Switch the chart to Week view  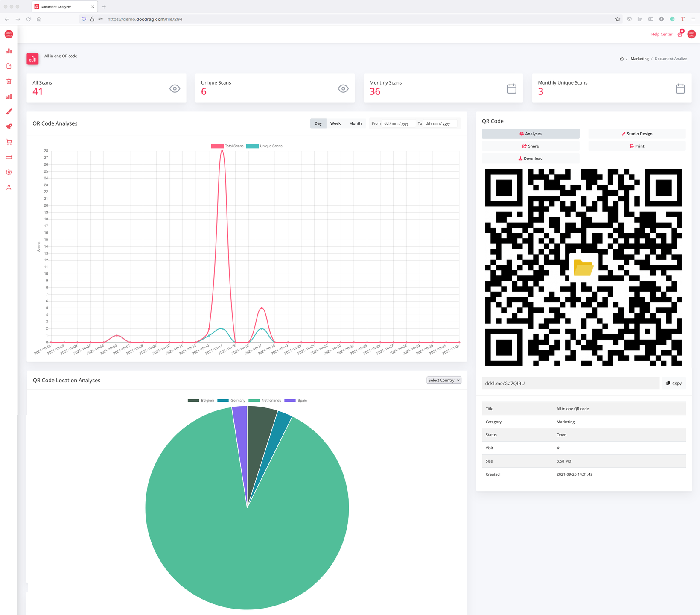(x=335, y=123)
